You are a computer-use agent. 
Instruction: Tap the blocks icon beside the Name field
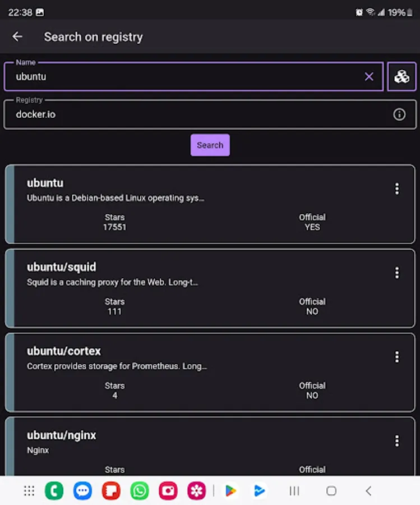click(x=401, y=76)
